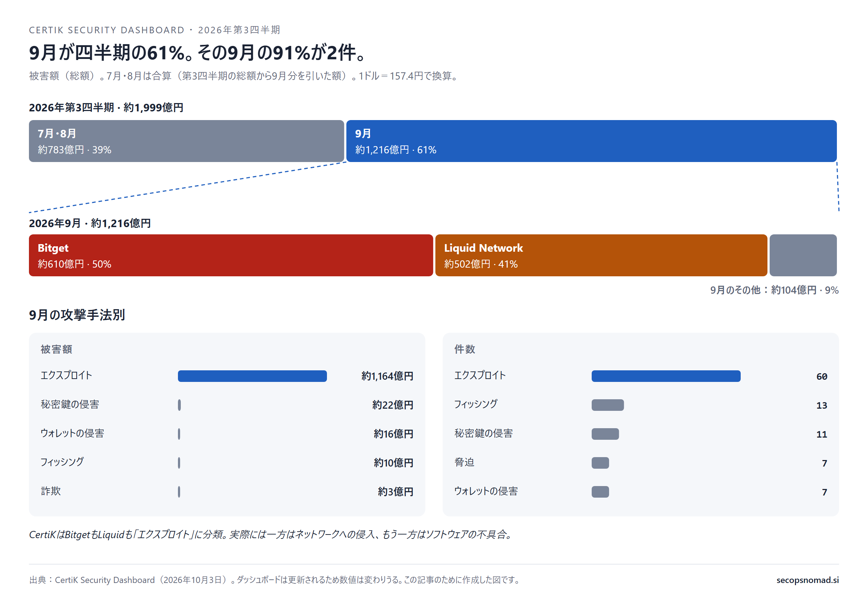
Task: Click the gray 9月のその他 bar segment
Action: [x=803, y=255]
